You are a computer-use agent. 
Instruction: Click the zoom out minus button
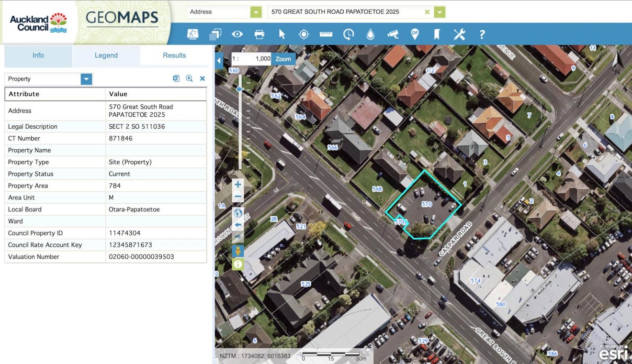pyautogui.click(x=238, y=196)
